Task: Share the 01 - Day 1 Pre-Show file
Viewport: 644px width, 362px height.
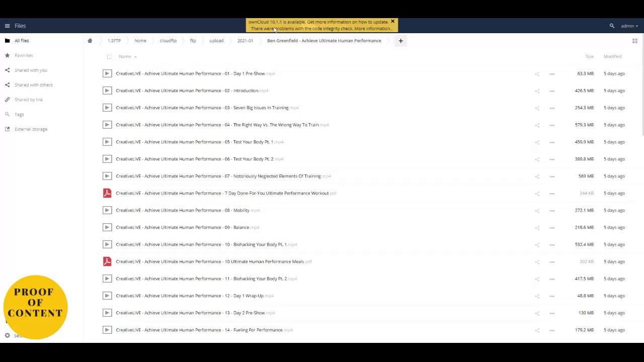Action: pos(537,73)
